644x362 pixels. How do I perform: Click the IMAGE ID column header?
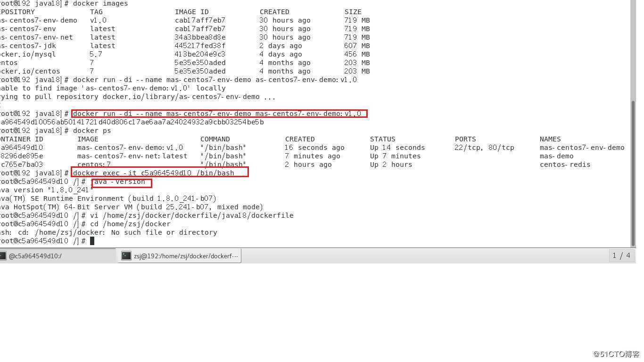192,12
